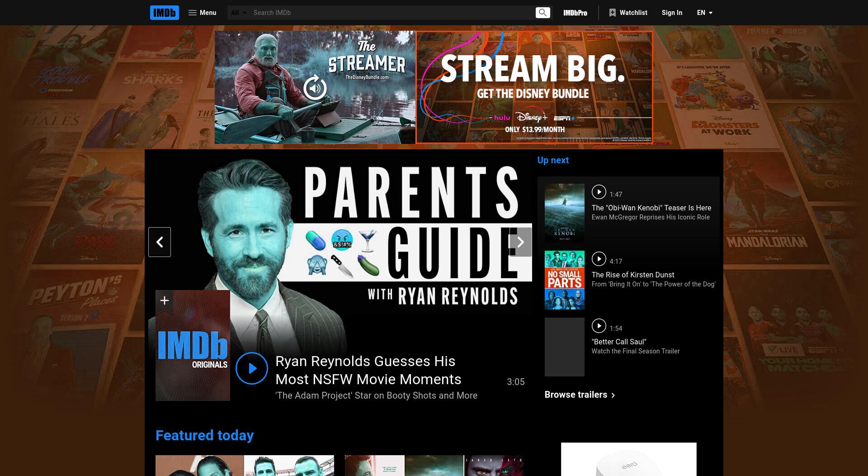Screen dimensions: 868x476
Task: Open '"Better Call Saul"' title text
Action: [x=619, y=342]
